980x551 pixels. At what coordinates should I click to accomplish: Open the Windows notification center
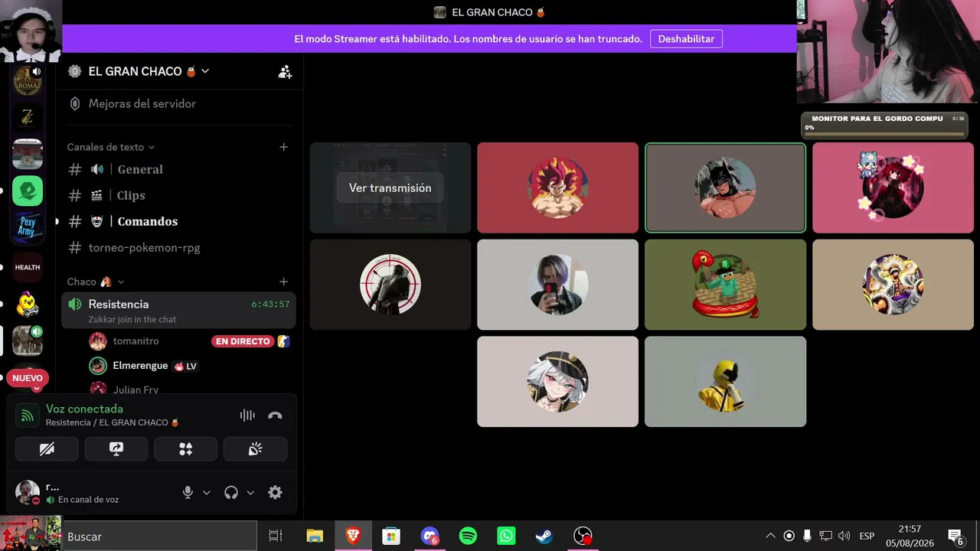coord(955,536)
